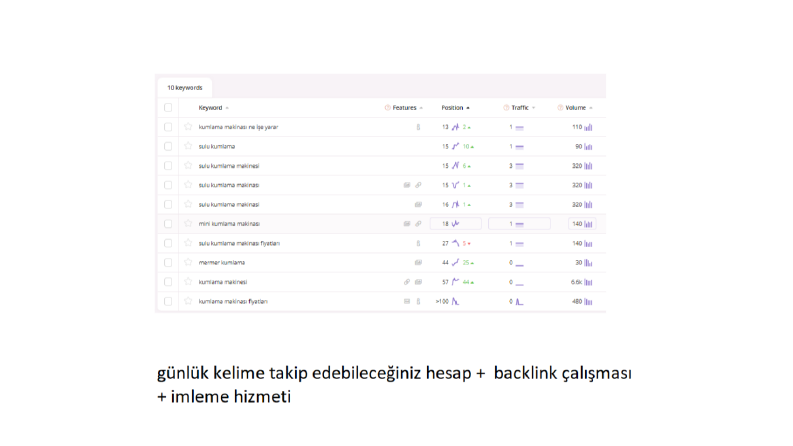
Task: Click the help icon beside Traffic header
Action: pos(506,108)
